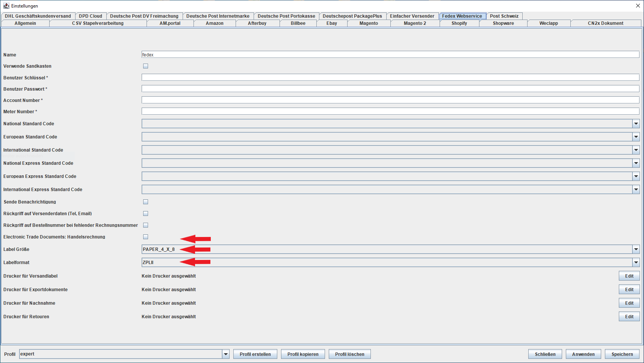
Task: Click the Account Number field
Action: click(390, 100)
